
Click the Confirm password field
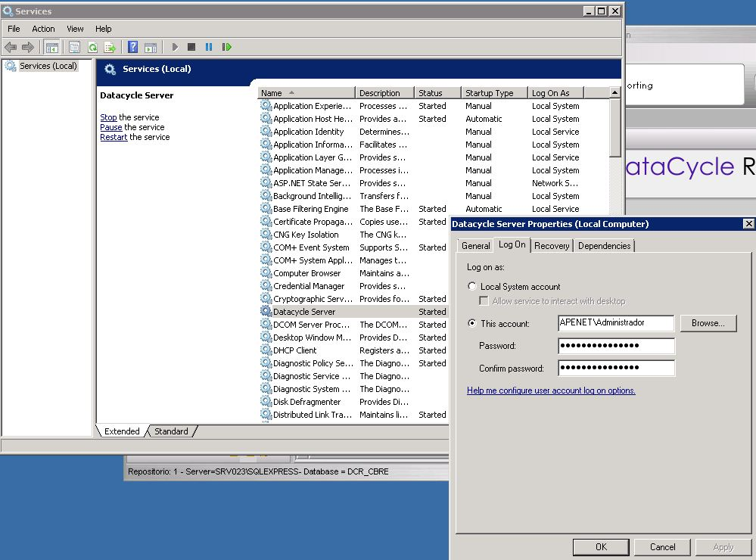click(616, 368)
